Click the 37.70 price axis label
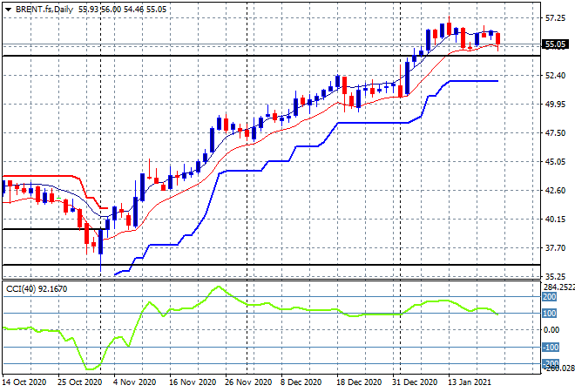 pos(555,248)
